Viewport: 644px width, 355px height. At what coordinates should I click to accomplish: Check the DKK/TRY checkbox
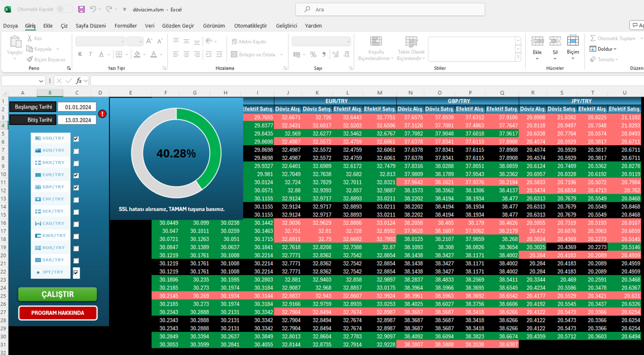[76, 163]
